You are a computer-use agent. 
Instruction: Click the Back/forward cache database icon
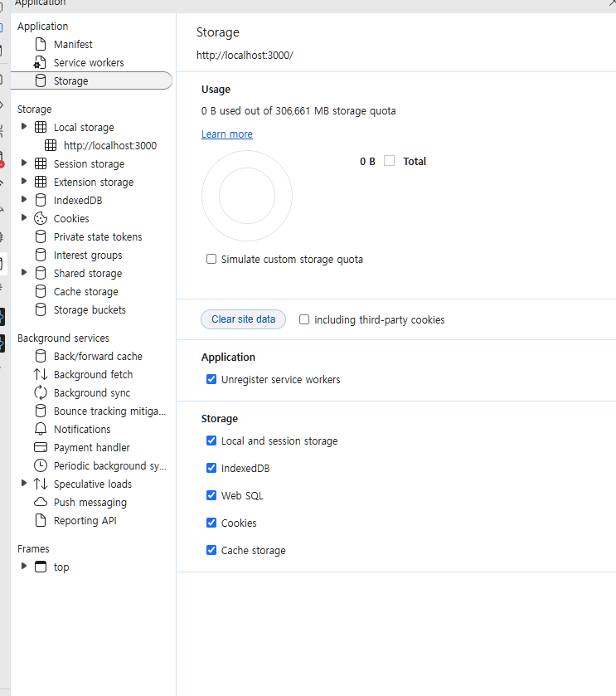coord(41,356)
